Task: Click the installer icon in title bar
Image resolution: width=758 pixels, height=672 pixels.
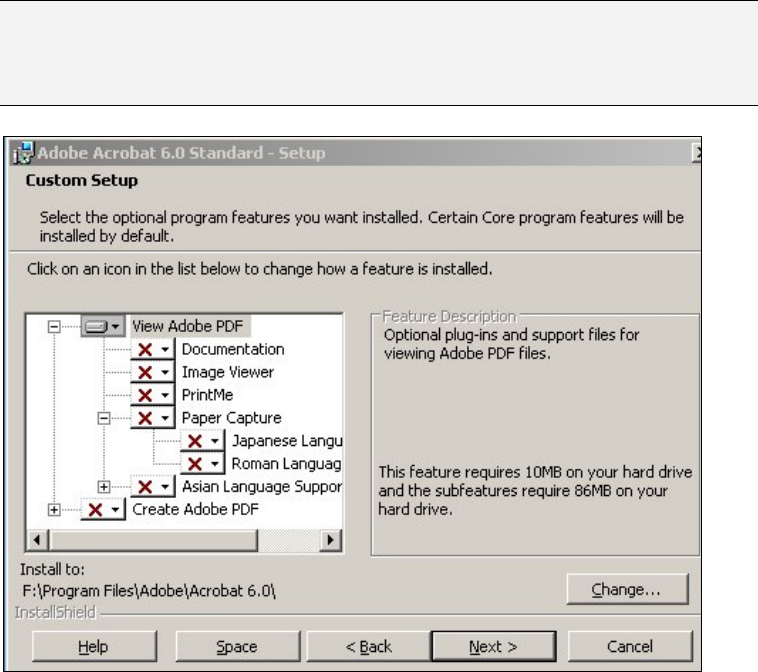Action: click(23, 153)
